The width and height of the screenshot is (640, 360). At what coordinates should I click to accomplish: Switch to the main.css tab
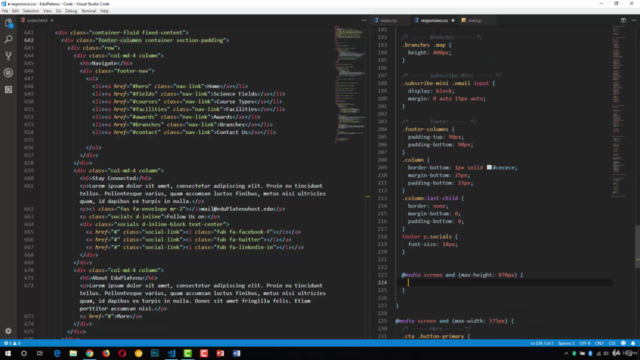click(x=388, y=20)
